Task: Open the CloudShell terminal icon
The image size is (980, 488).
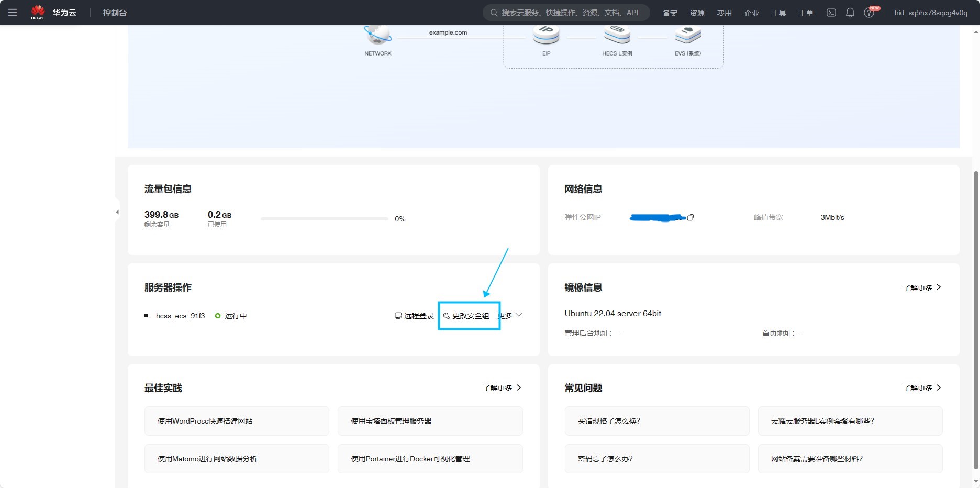Action: tap(831, 13)
